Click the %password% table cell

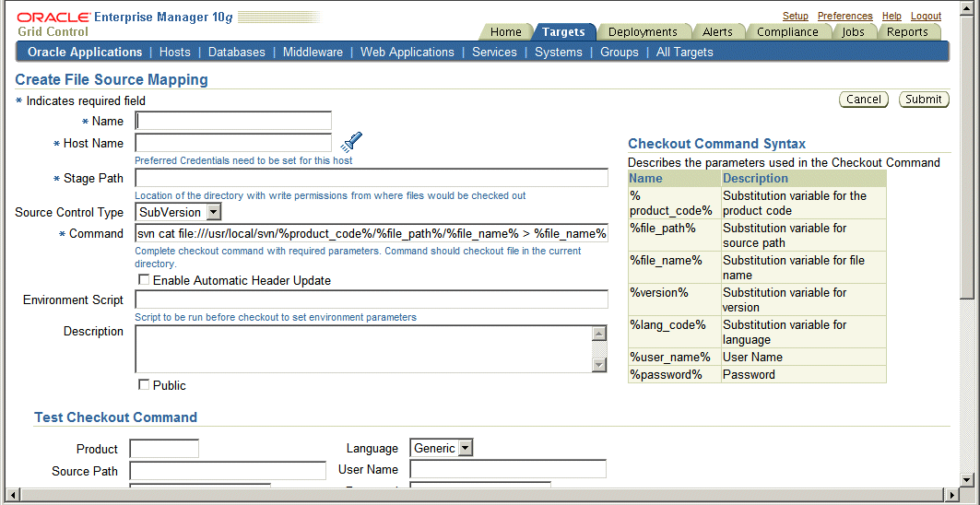pyautogui.click(x=674, y=375)
